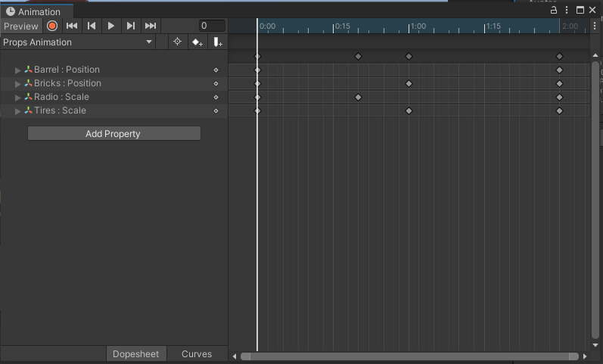Select the Radio : Scale row
This screenshot has height=364, width=603.
pyautogui.click(x=113, y=97)
